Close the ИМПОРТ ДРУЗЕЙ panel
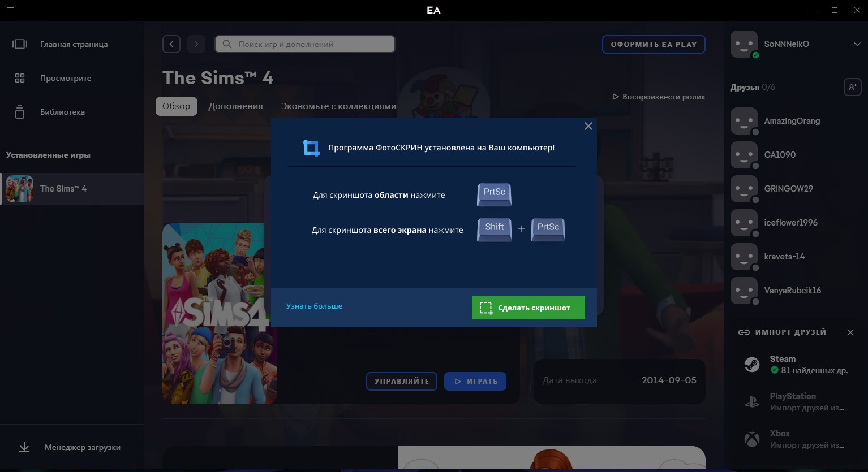This screenshot has width=868, height=472. (x=850, y=332)
